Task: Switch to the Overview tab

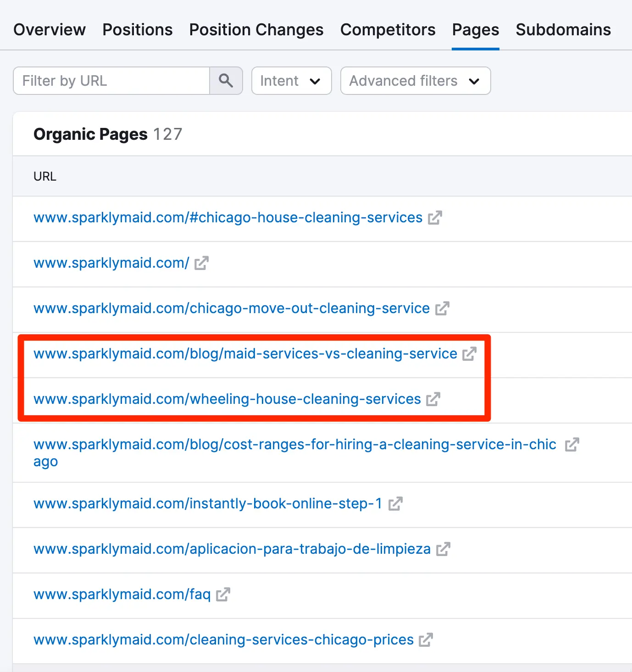Action: 50,30
